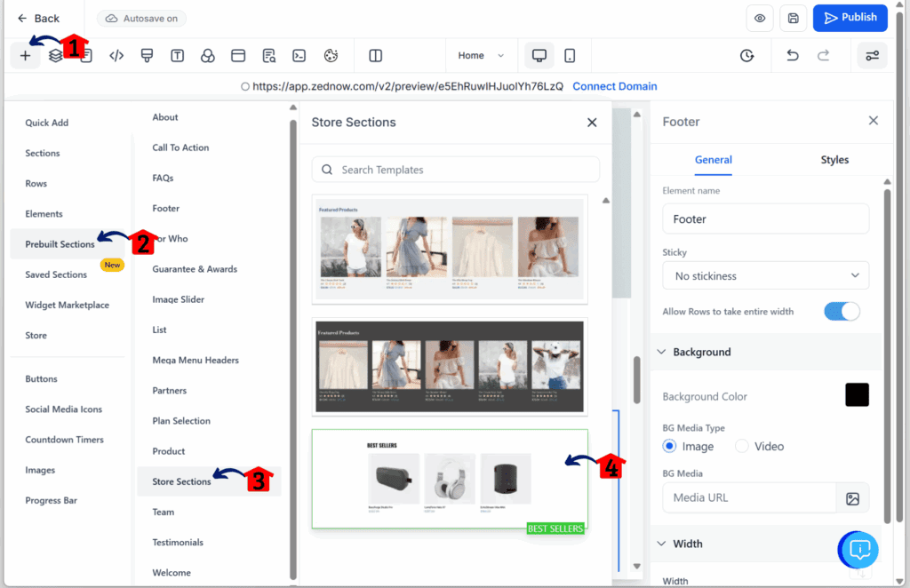Switch to desktop view icon
This screenshot has width=910, height=588.
539,56
